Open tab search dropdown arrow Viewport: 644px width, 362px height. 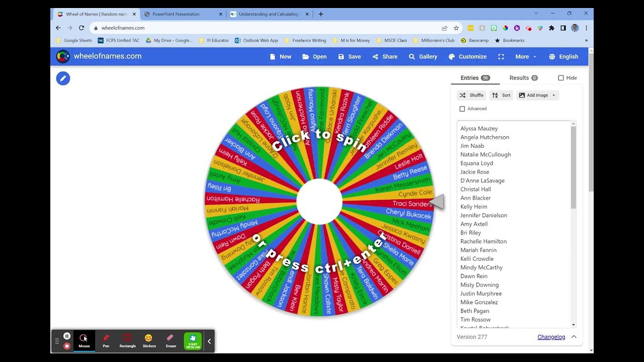click(x=536, y=14)
